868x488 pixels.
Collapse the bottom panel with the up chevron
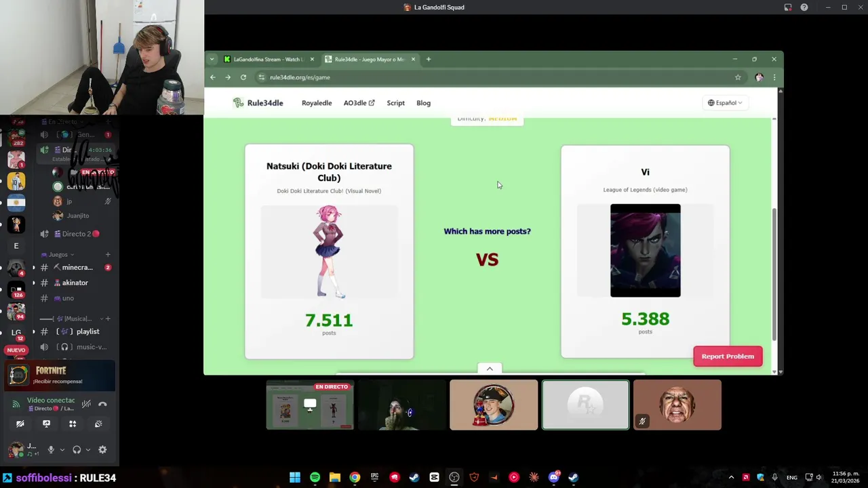490,369
